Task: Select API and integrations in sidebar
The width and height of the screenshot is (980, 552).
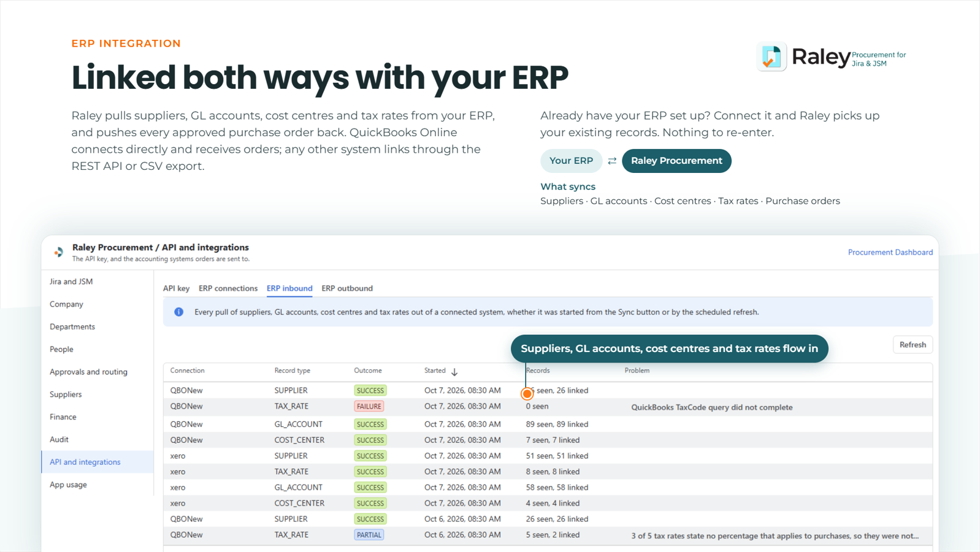Action: pyautogui.click(x=98, y=462)
